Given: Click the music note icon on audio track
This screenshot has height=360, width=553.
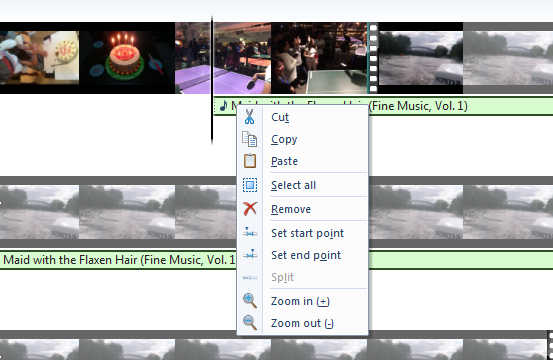Looking at the screenshot, I should point(223,106).
